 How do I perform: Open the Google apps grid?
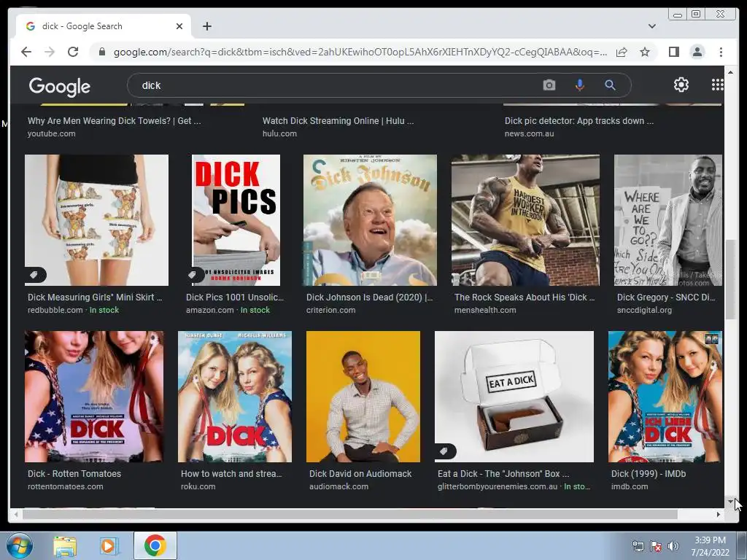tap(718, 85)
